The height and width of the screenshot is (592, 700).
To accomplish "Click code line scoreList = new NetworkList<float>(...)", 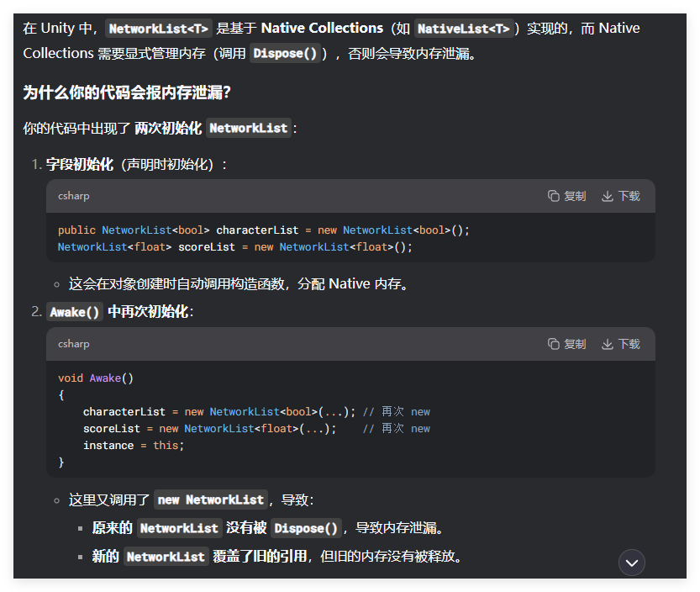I will click(256, 429).
